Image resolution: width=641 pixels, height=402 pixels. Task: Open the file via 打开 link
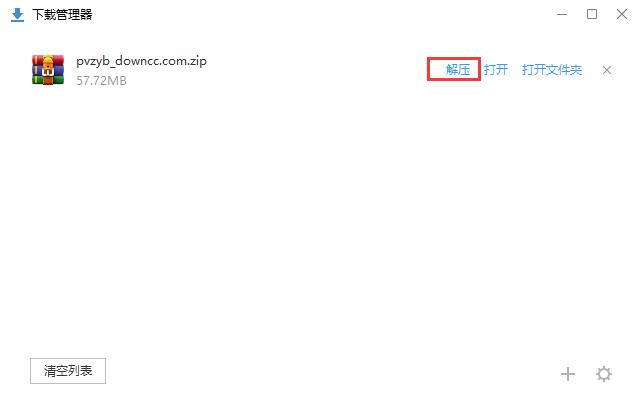(496, 70)
